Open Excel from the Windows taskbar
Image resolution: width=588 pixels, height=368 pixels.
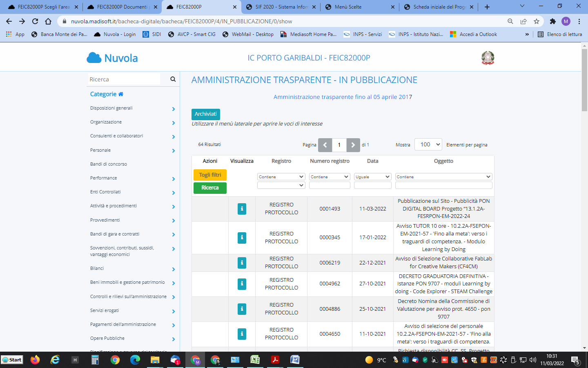click(x=255, y=360)
